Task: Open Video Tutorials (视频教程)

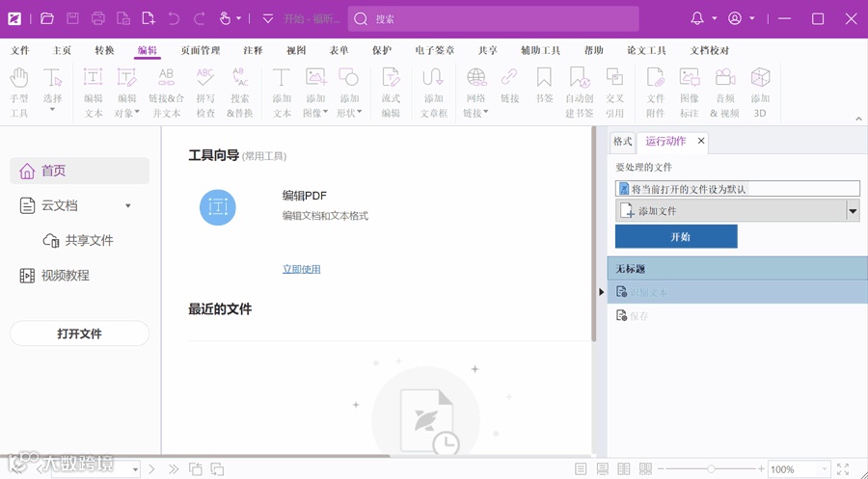Action: tap(54, 276)
